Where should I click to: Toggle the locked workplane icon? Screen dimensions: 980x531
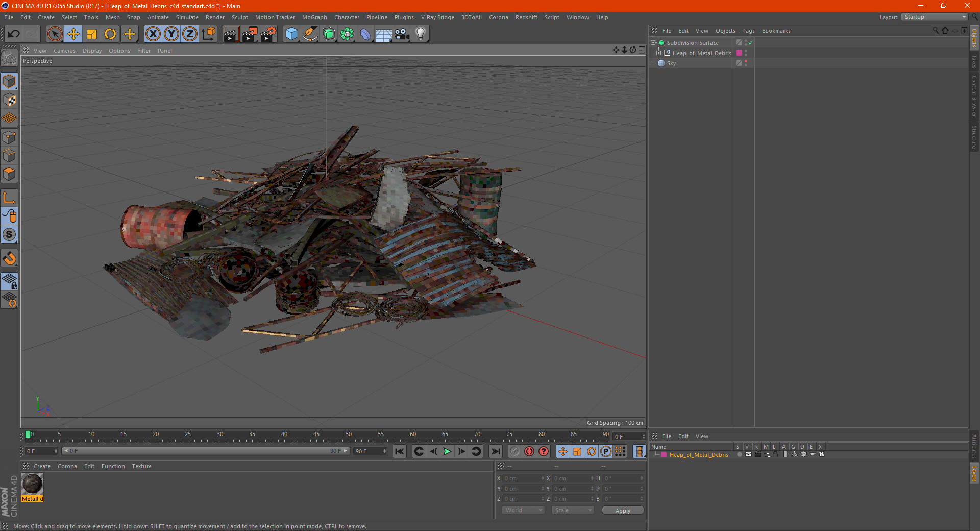9,281
